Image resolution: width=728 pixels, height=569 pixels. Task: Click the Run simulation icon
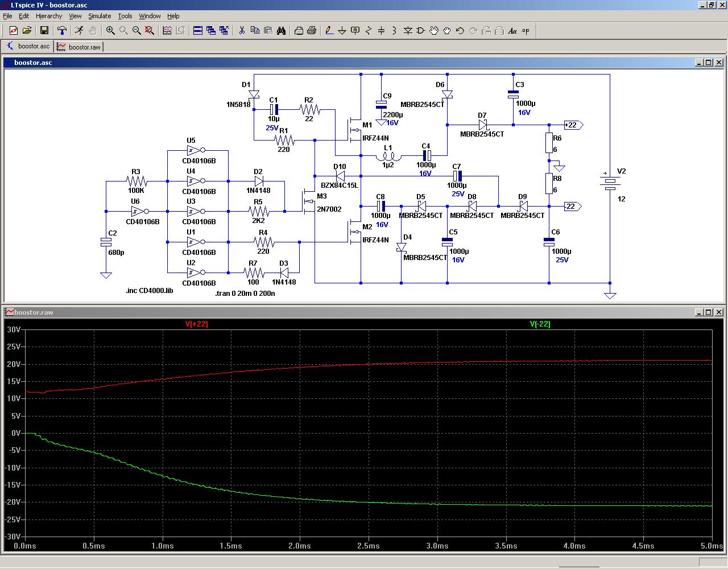click(x=79, y=31)
